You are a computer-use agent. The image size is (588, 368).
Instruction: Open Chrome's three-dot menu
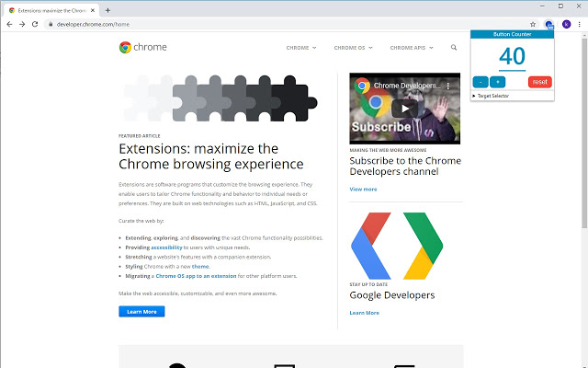pos(580,24)
